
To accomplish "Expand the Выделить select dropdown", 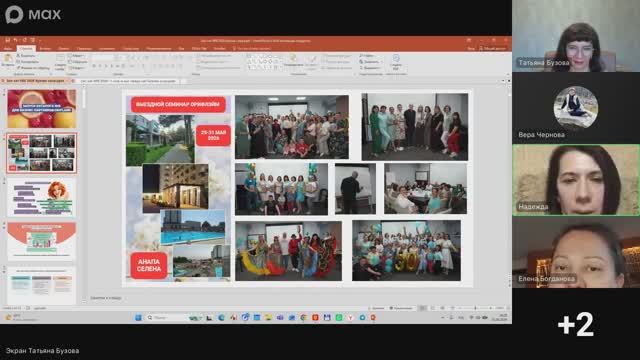I will coord(371,68).
